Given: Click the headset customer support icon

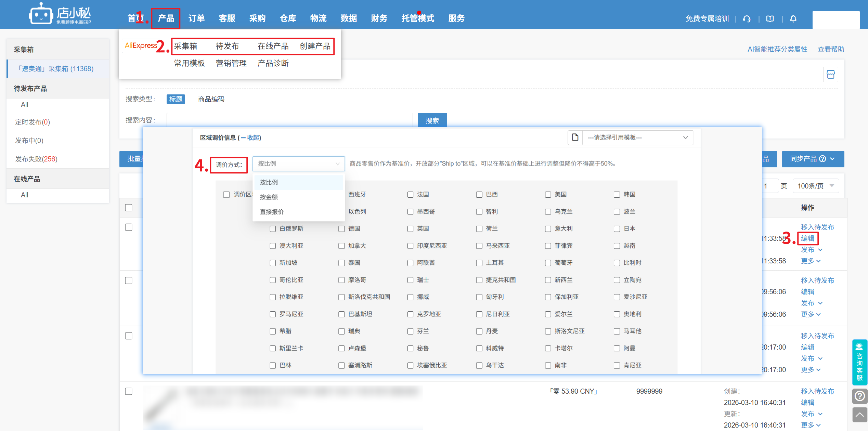Looking at the screenshot, I should tap(747, 19).
